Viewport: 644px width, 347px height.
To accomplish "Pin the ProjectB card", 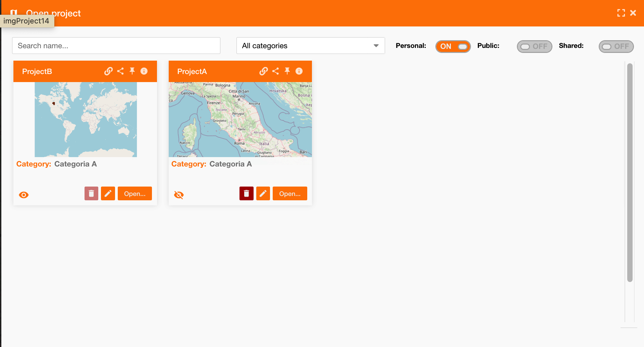I will tap(132, 71).
